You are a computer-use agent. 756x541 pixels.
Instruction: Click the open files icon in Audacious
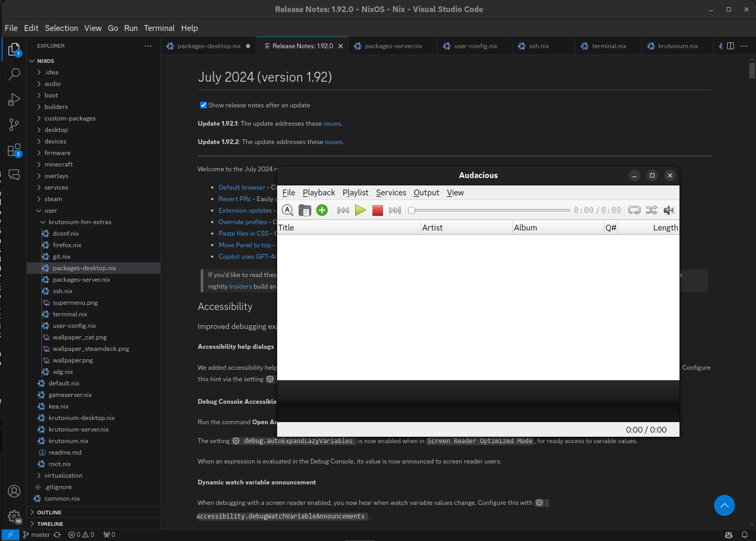305,210
